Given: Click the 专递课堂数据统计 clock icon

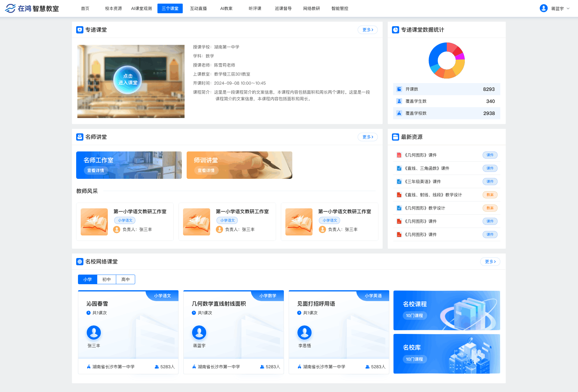Looking at the screenshot, I should (395, 30).
